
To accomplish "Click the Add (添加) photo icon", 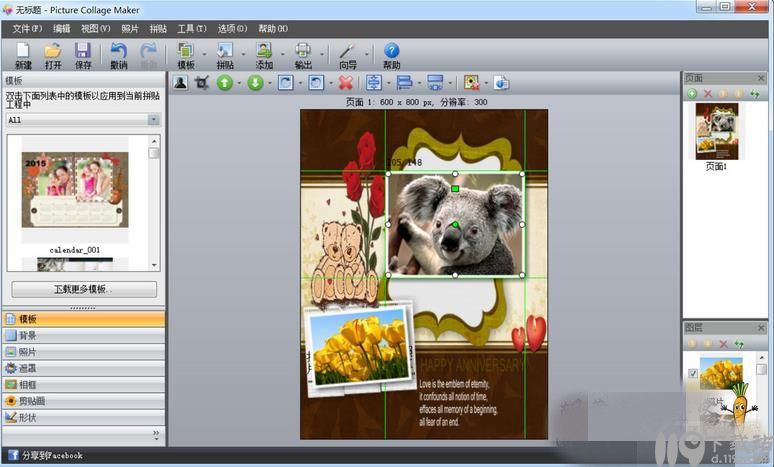I will 264,51.
